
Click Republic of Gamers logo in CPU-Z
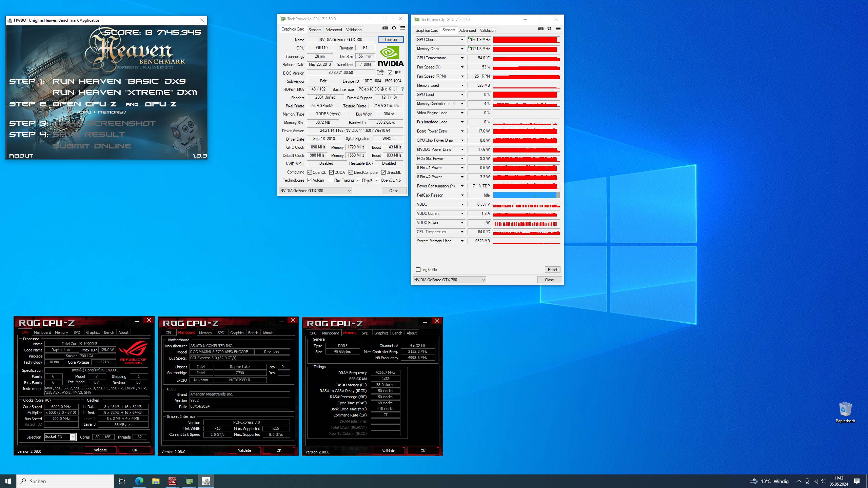[133, 352]
